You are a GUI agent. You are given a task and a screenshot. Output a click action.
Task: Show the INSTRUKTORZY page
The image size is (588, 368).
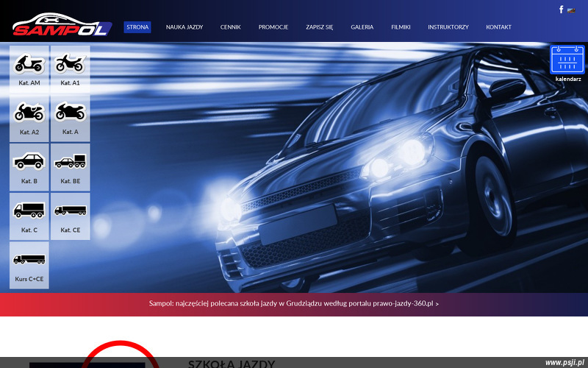448,27
